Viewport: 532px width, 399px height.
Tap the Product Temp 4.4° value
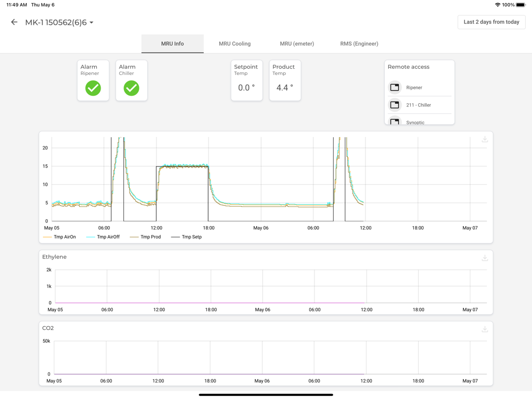coord(285,88)
